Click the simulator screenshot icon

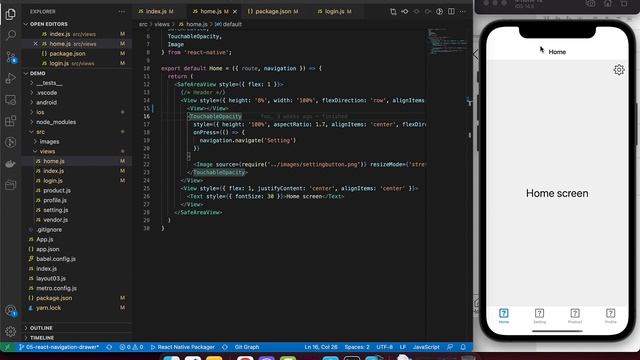click(590, 4)
